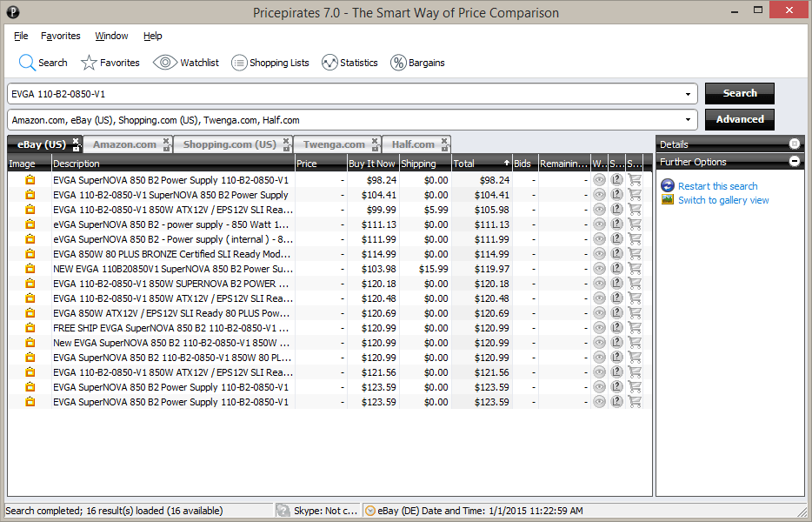The height and width of the screenshot is (522, 812).
Task: Click image icon of $98.24 listing
Action: click(x=30, y=180)
